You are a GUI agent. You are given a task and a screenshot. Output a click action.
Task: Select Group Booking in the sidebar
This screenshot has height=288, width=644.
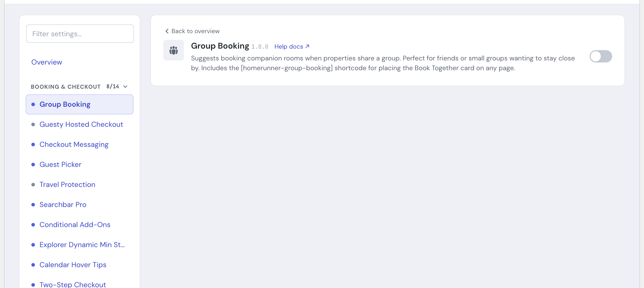[x=80, y=104]
